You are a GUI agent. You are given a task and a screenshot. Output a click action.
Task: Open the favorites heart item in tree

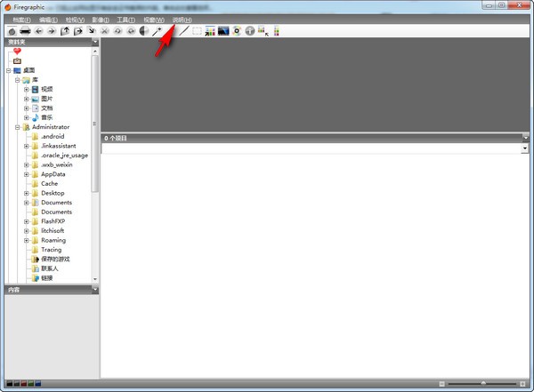click(17, 52)
